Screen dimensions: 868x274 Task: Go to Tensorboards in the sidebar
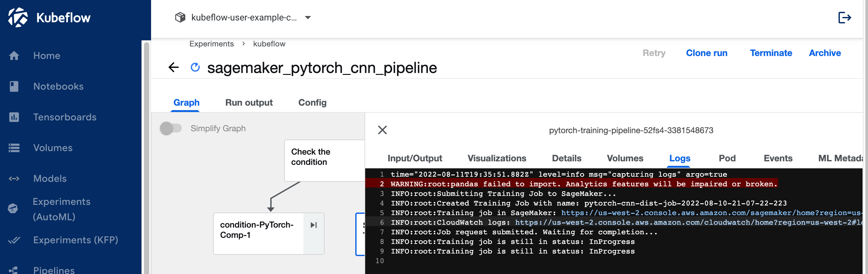(65, 117)
